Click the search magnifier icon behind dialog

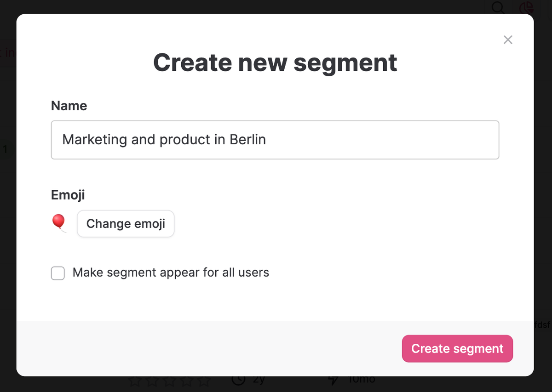pos(498,7)
